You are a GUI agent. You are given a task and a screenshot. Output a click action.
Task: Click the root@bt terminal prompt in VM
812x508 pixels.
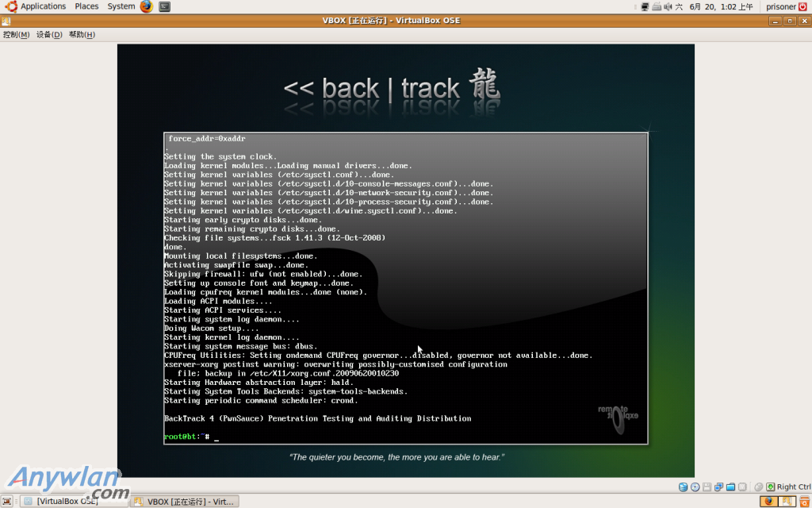click(x=186, y=437)
